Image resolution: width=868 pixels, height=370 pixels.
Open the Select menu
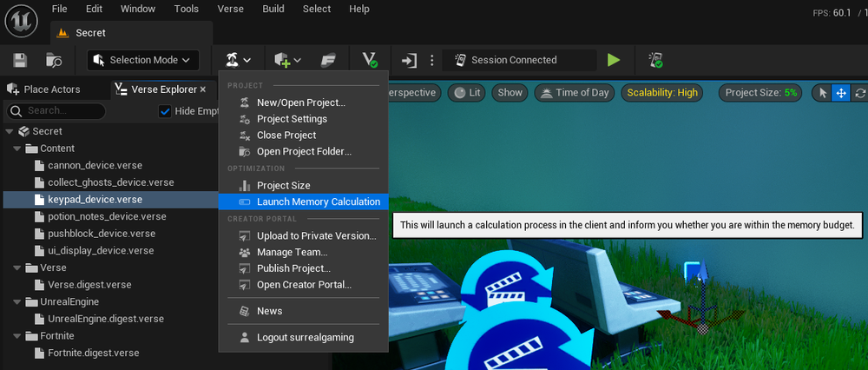317,9
